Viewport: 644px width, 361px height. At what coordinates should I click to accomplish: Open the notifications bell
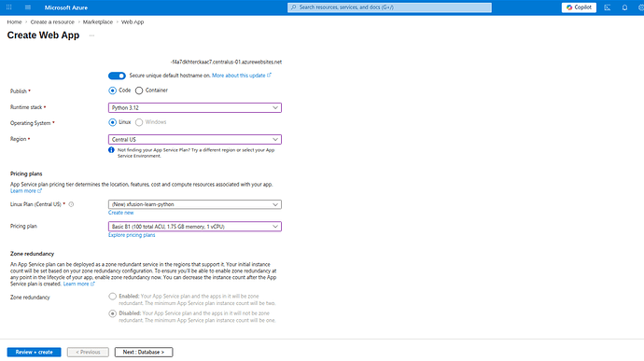click(x=624, y=7)
